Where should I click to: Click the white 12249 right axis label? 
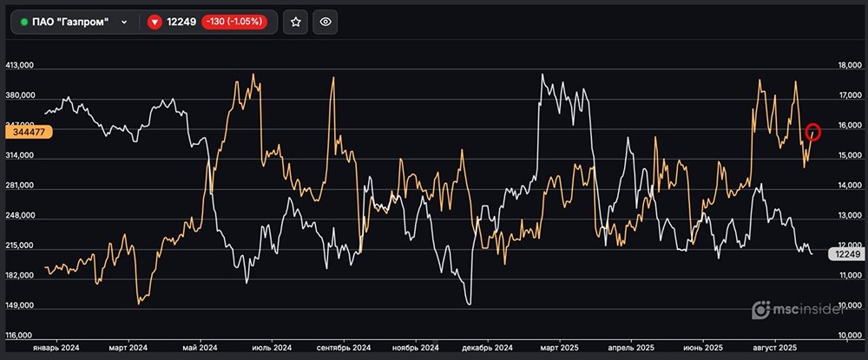click(x=844, y=254)
